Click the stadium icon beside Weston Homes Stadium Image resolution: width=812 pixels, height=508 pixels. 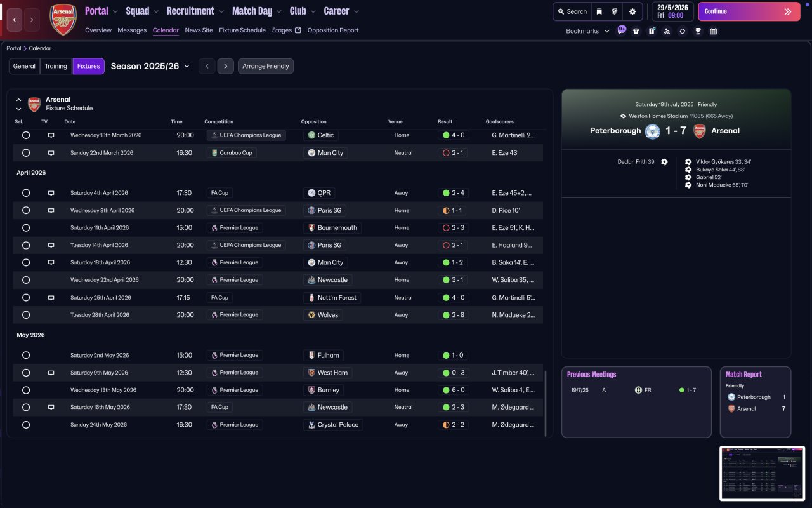point(623,116)
